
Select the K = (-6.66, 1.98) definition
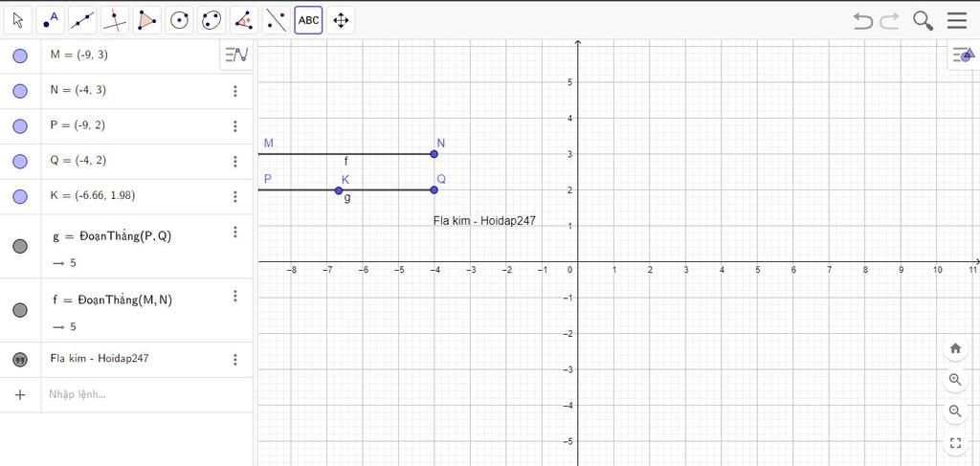(x=93, y=195)
